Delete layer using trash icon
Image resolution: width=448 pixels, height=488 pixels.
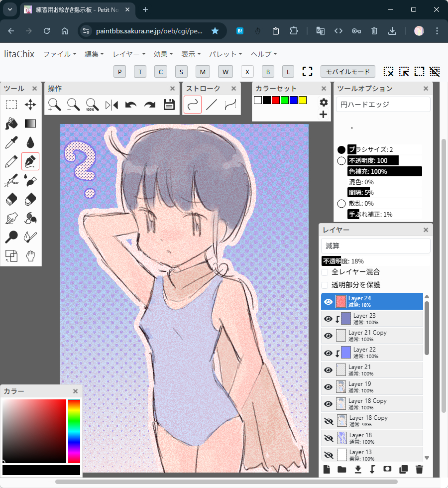coord(419,469)
